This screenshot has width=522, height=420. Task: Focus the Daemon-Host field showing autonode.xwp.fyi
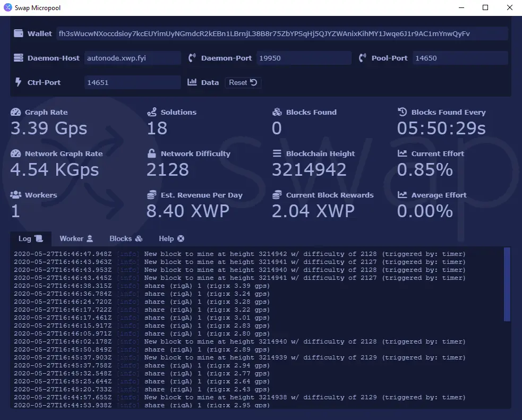coord(132,58)
